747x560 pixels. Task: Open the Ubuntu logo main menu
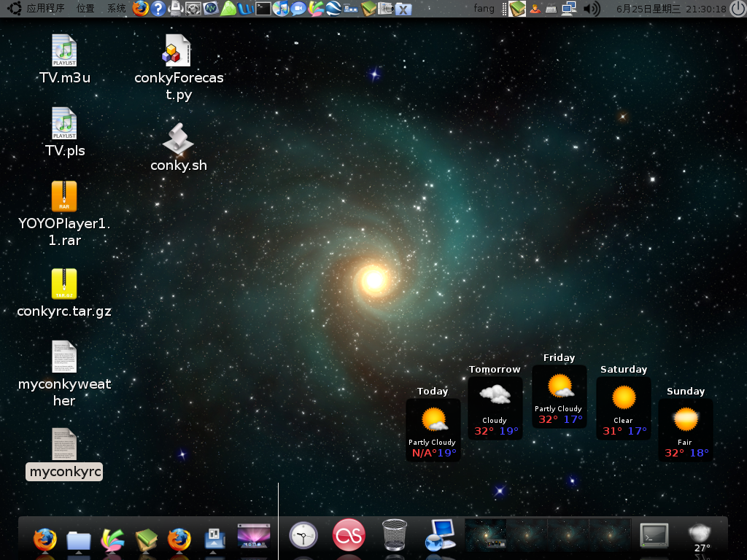point(15,8)
